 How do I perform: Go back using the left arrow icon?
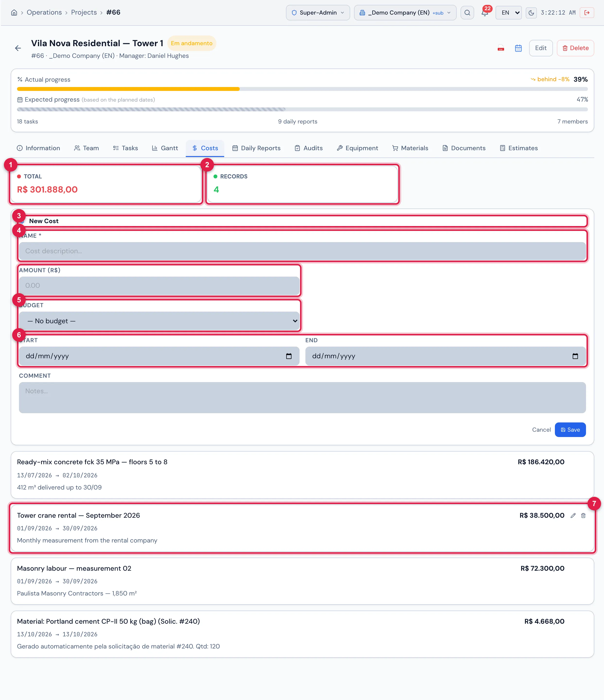click(x=18, y=48)
